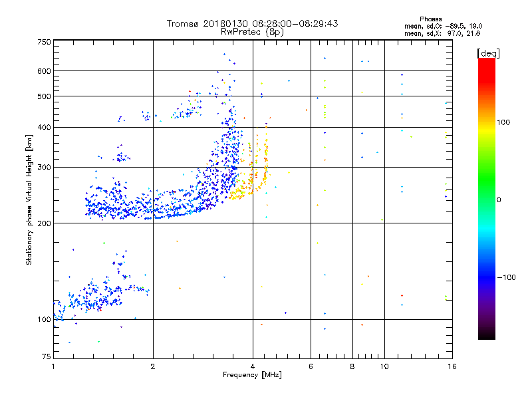Click the 'RwPretec (8p)' subtitle

point(252,32)
